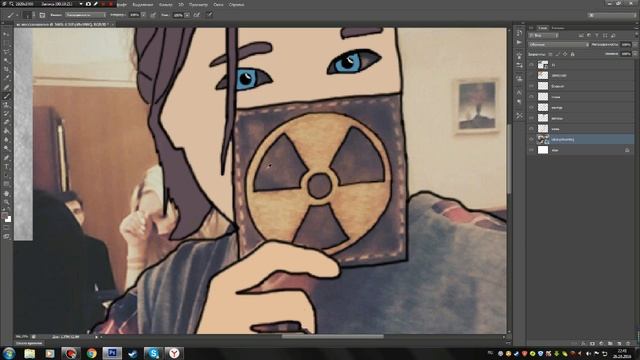The image size is (640, 360).
Task: Open Chrome from the taskbar
Action: click(x=91, y=353)
